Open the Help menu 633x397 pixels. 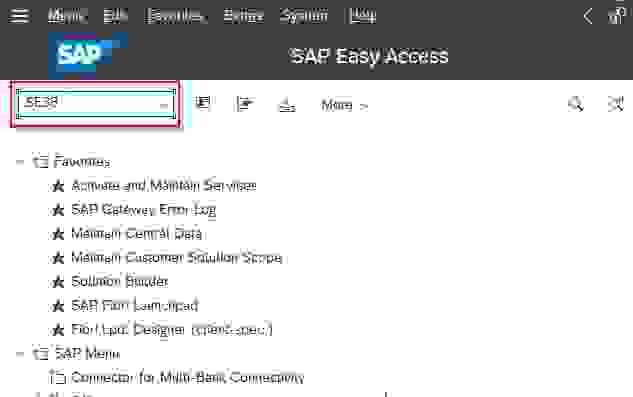pyautogui.click(x=362, y=16)
